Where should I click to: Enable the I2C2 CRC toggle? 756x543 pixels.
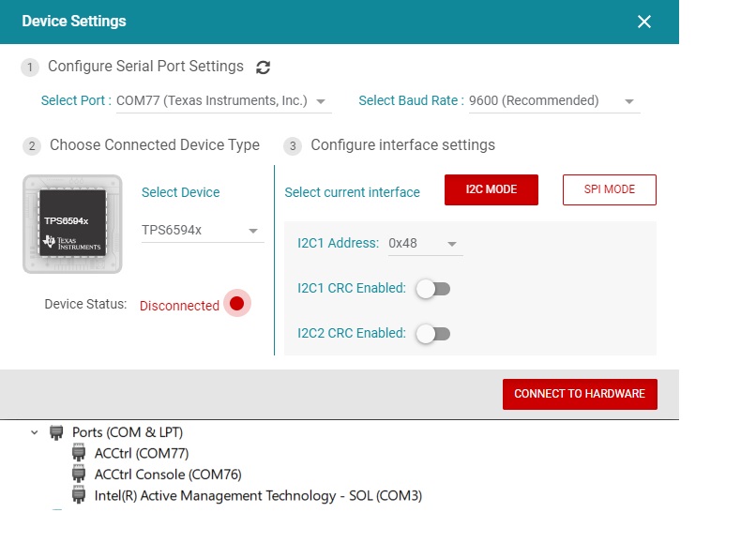tap(433, 333)
